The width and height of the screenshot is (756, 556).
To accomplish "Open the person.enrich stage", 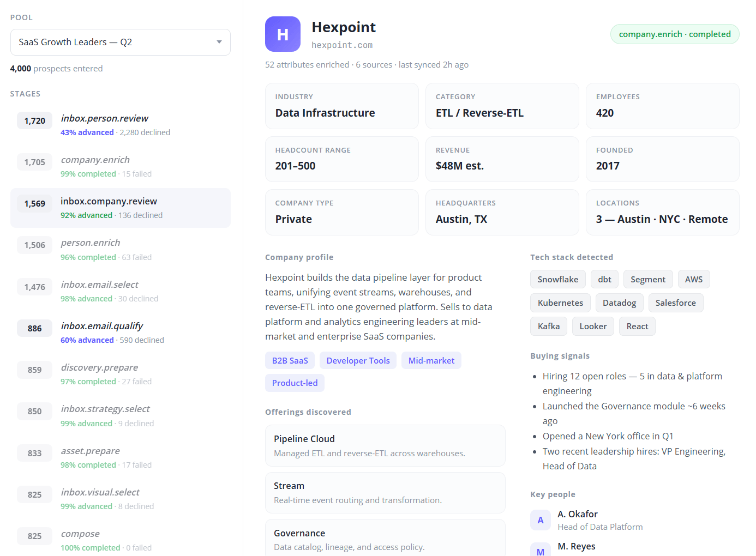I will (121, 249).
